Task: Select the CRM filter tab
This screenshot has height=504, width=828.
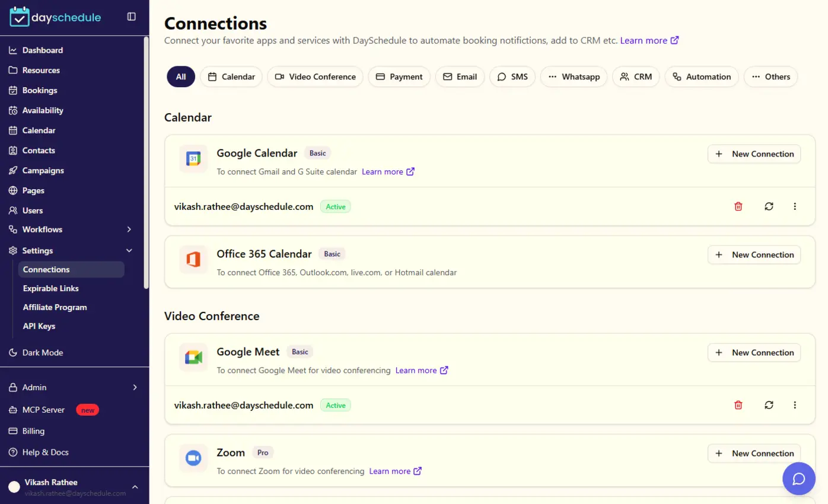Action: [x=636, y=76]
